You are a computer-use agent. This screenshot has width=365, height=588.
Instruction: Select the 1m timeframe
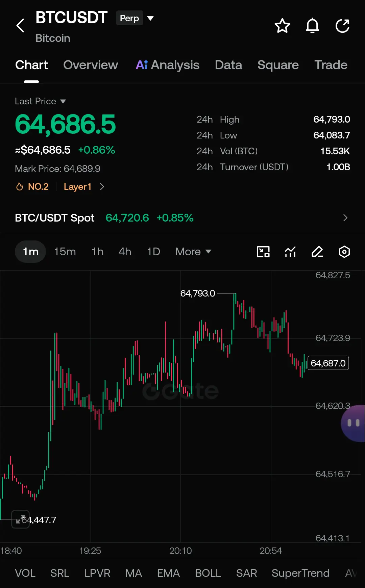pyautogui.click(x=30, y=252)
